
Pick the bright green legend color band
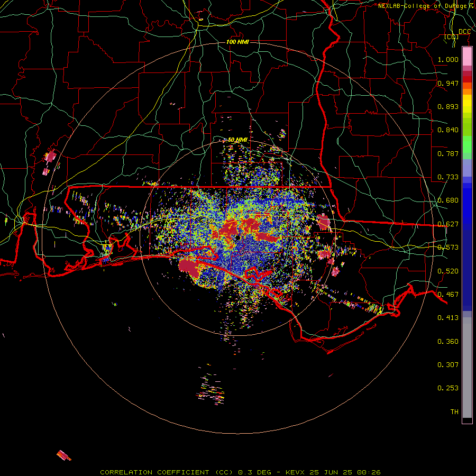(467, 144)
